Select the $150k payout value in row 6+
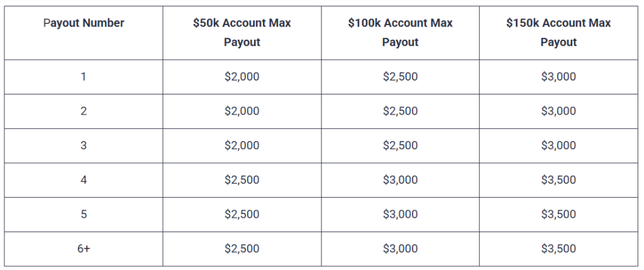644x270 pixels. tap(558, 249)
